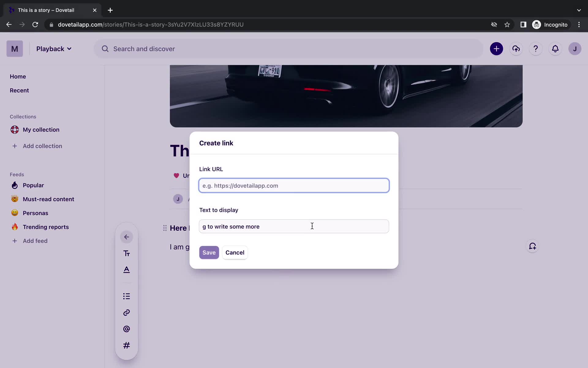This screenshot has width=588, height=368.
Task: Open My collection
Action: coord(41,130)
